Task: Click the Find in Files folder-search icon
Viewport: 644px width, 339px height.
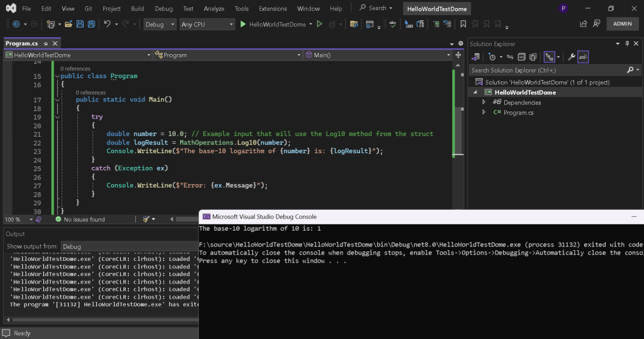Action: tap(354, 24)
